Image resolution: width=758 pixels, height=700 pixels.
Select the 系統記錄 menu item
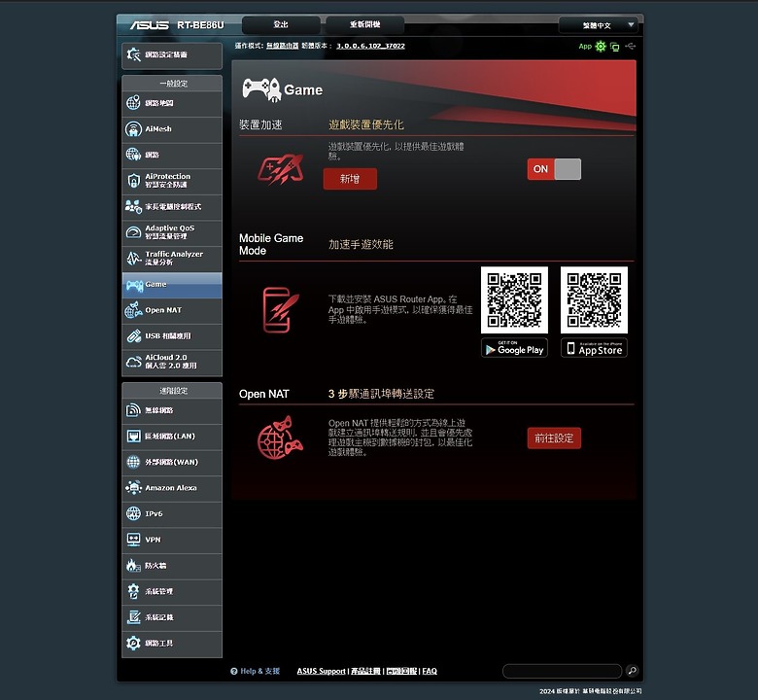click(x=172, y=617)
